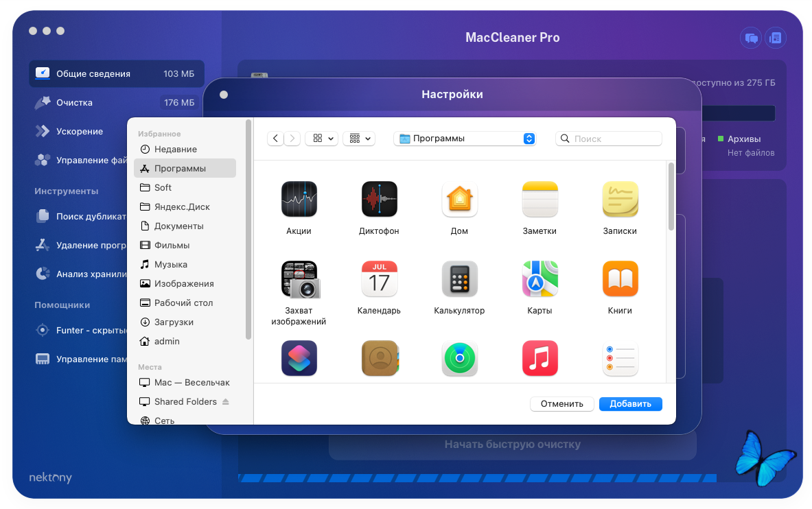Select the Contacts app icon

380,358
